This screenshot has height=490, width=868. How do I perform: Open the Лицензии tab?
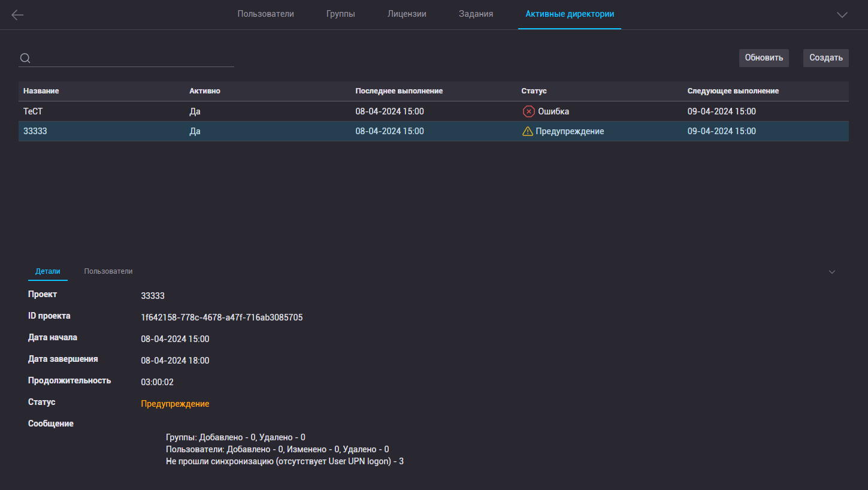407,14
